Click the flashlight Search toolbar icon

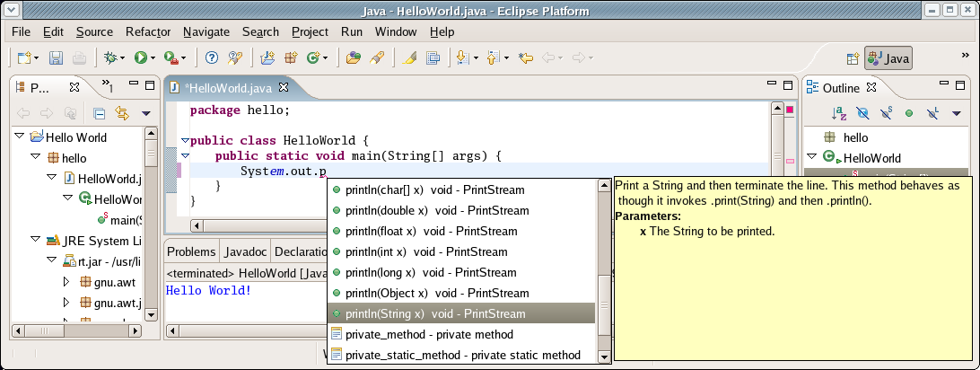[376, 57]
